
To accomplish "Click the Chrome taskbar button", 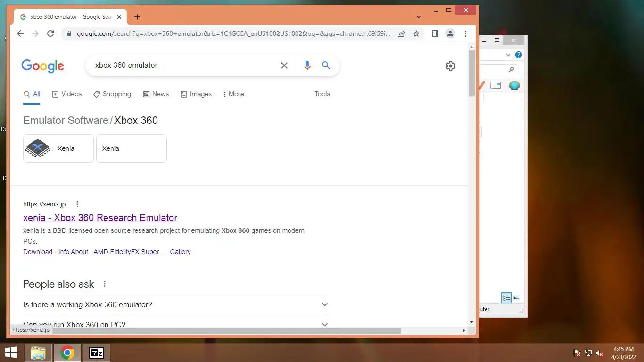I will (x=67, y=353).
